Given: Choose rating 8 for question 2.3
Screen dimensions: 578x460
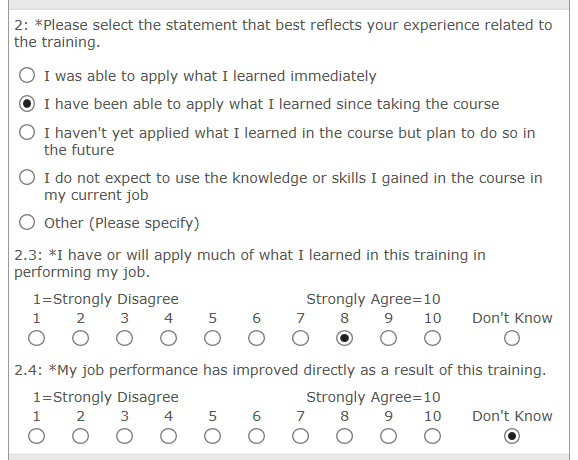Looking at the screenshot, I should tap(344, 338).
